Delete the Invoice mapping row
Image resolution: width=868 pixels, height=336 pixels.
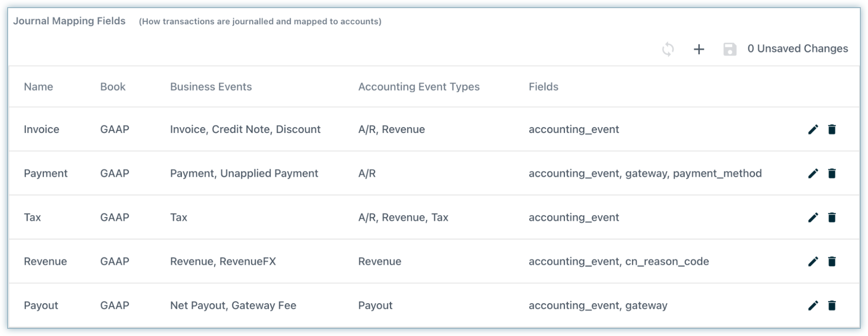click(x=832, y=129)
